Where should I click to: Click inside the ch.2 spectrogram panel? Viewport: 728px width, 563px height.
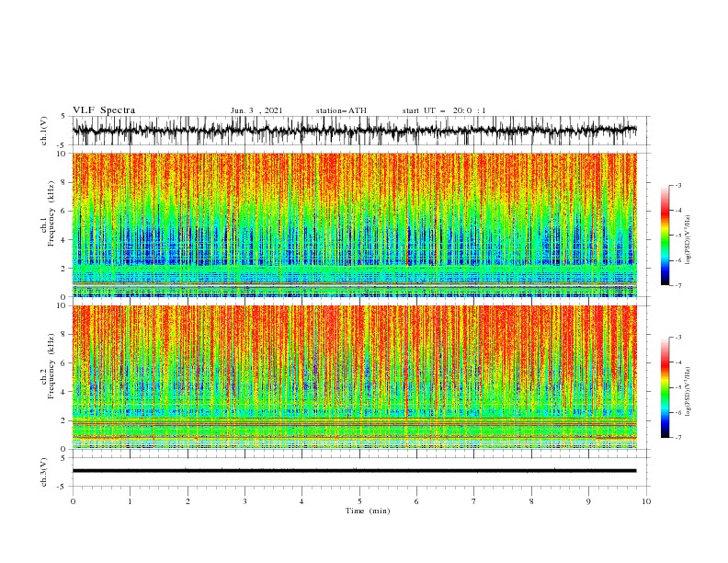tap(354, 377)
